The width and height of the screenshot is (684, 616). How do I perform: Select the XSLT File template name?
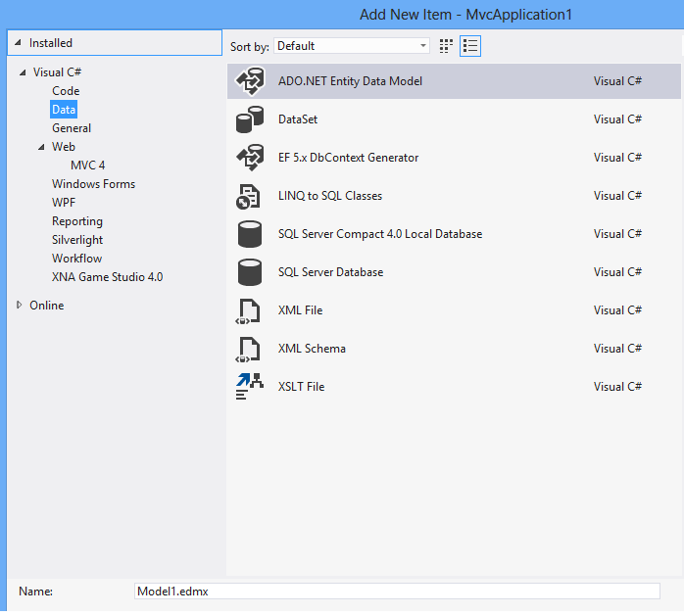coord(302,387)
